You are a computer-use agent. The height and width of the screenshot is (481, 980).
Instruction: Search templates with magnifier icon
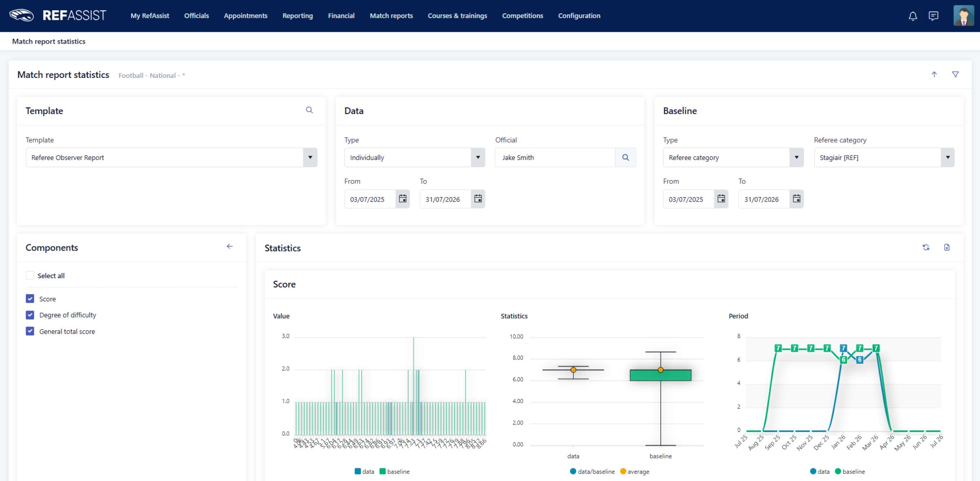point(309,110)
